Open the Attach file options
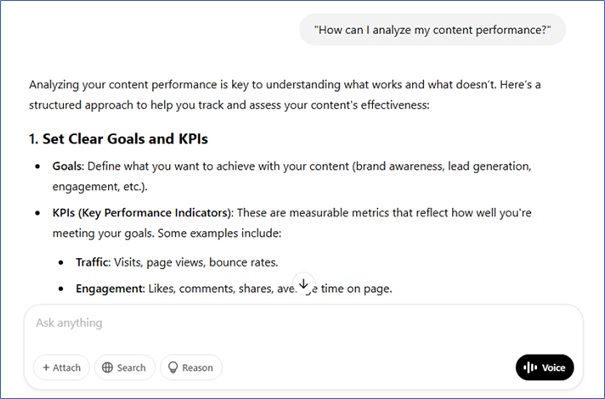Screen dimensions: 605x399 (x=61, y=367)
